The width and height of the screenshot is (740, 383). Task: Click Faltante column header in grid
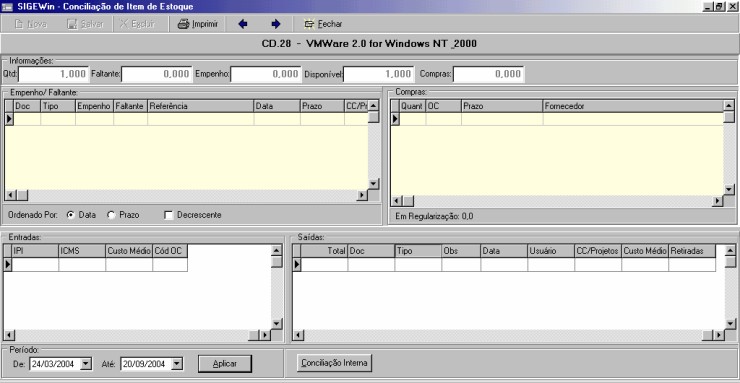131,106
